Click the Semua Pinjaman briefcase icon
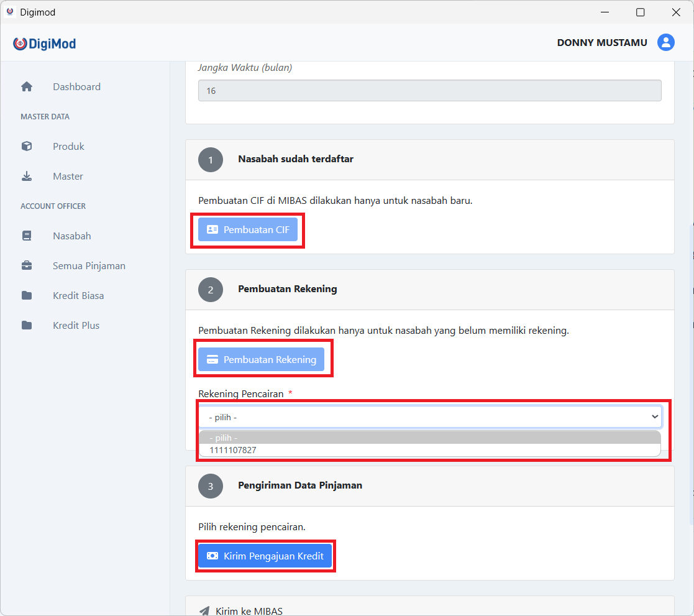This screenshot has height=616, width=694. 27,266
